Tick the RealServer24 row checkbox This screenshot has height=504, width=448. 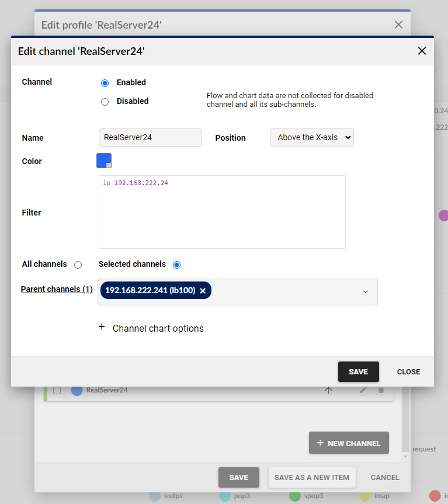tap(57, 390)
